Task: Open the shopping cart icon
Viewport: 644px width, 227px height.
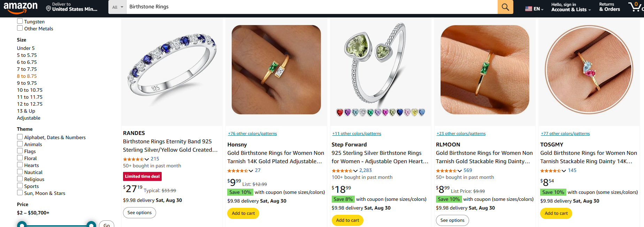Action: [635, 7]
